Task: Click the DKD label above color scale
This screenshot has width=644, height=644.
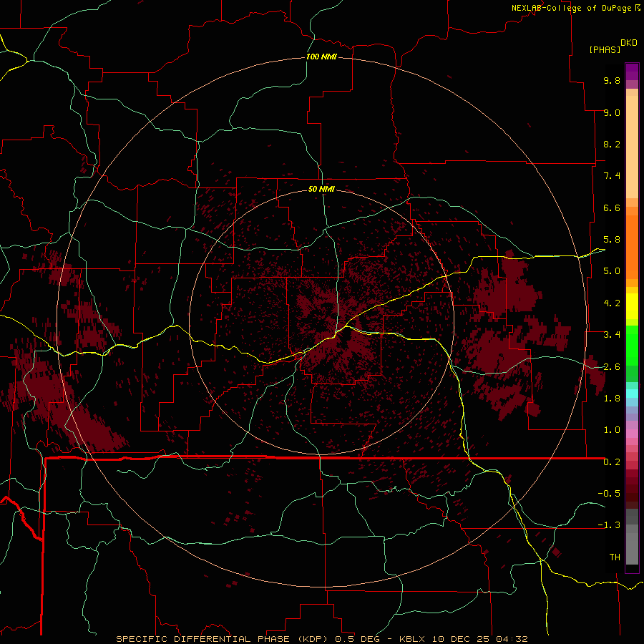Action: (628, 43)
